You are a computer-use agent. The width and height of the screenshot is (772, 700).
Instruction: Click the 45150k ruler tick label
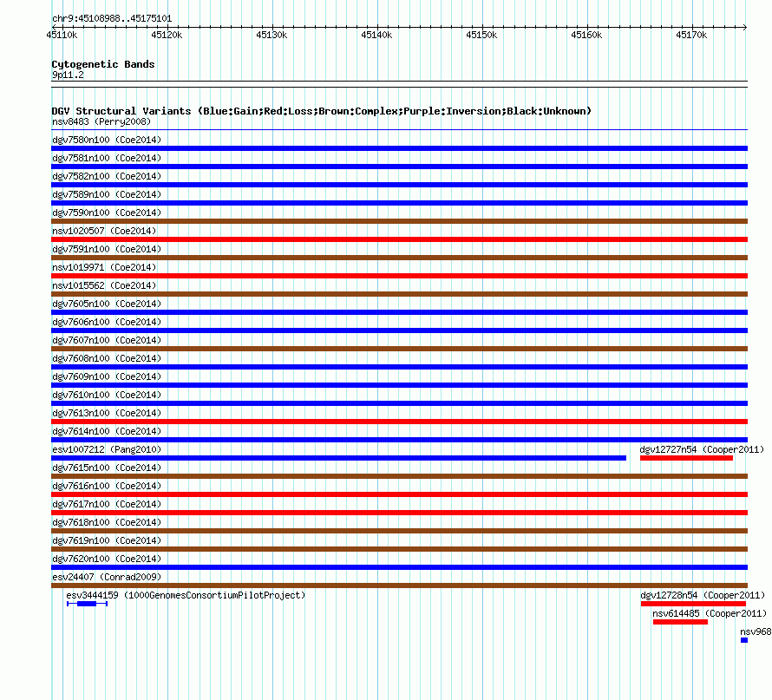(x=481, y=35)
